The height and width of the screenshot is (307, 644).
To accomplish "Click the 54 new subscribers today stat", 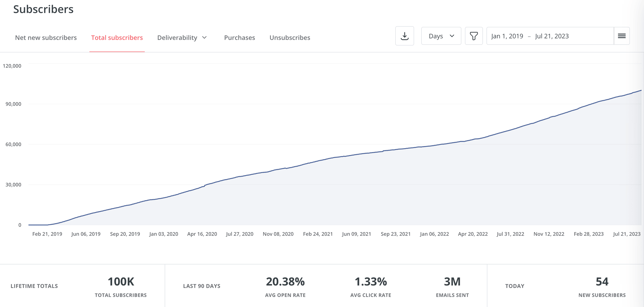I will click(602, 282).
